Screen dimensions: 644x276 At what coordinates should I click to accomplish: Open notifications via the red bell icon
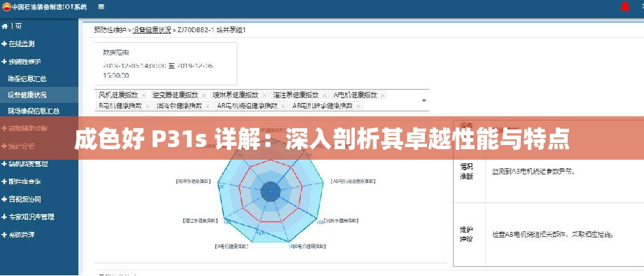[x=625, y=7]
